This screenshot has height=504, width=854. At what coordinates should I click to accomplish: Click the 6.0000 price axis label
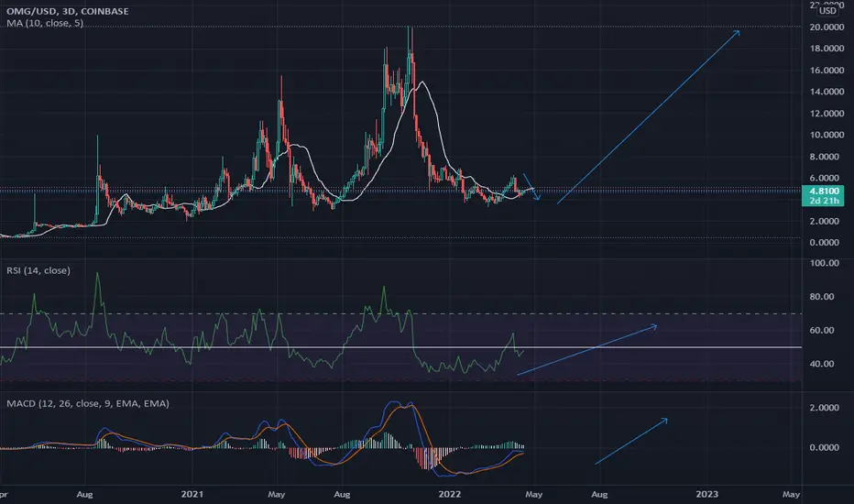pos(825,178)
